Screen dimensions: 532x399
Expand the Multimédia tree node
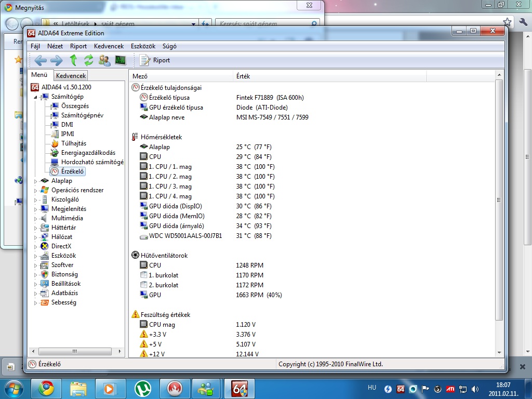tap(35, 219)
